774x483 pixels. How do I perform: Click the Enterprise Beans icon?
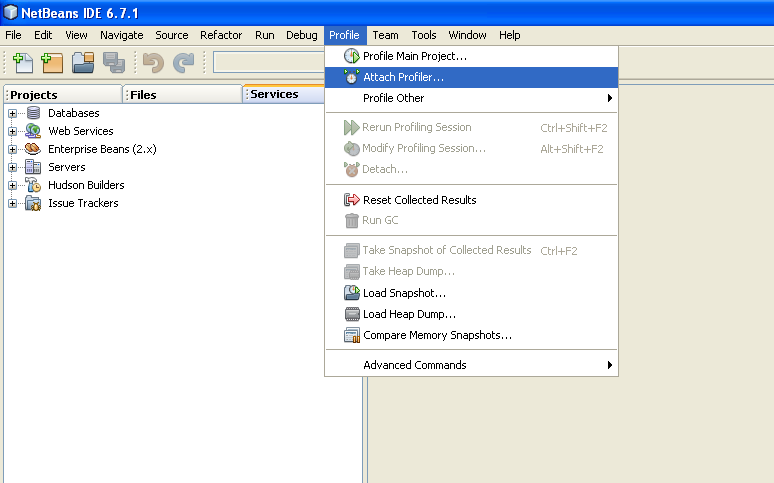(x=33, y=149)
